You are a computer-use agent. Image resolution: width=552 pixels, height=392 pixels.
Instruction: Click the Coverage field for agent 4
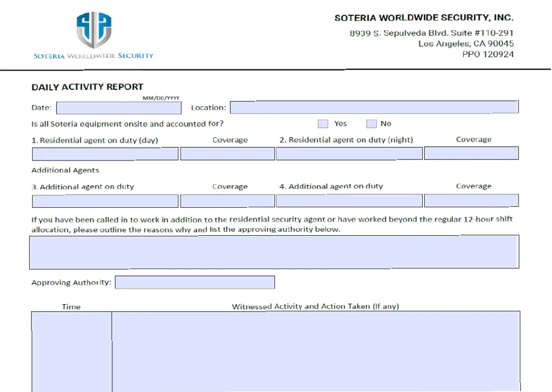pyautogui.click(x=471, y=201)
